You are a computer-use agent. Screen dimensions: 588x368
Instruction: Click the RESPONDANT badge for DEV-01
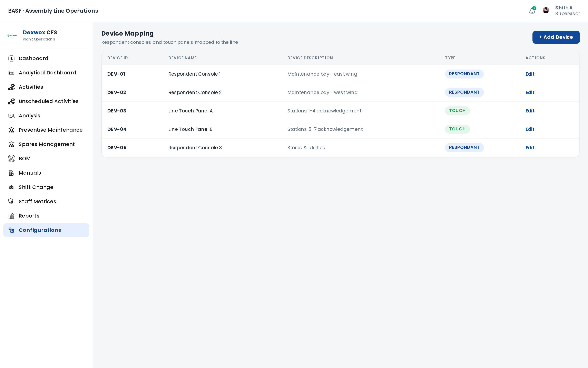click(x=464, y=74)
